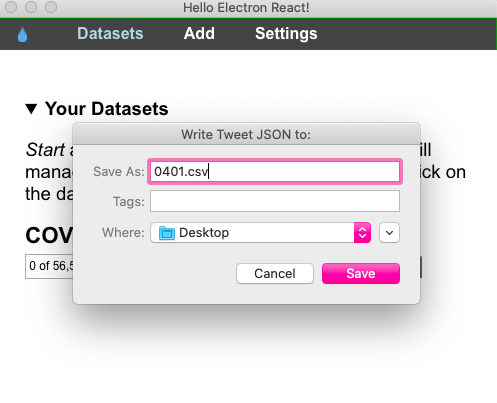Click the Desktop folder icon
The image size is (497, 403).
(x=167, y=233)
